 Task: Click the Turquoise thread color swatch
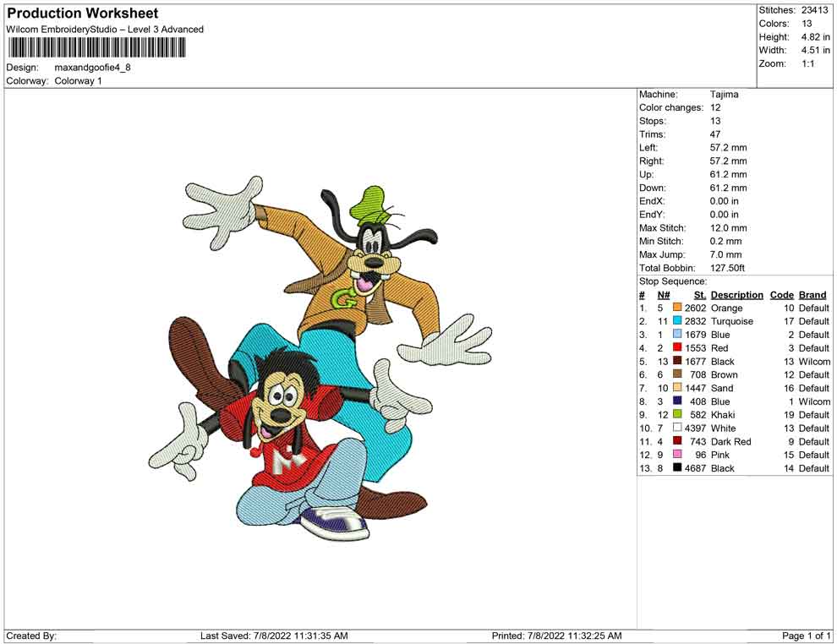coord(677,320)
